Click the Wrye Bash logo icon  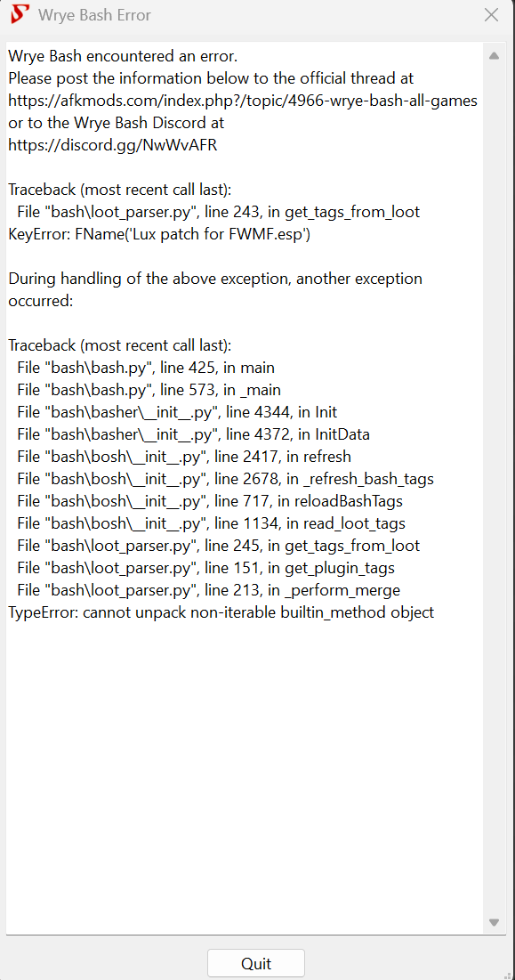pyautogui.click(x=19, y=14)
